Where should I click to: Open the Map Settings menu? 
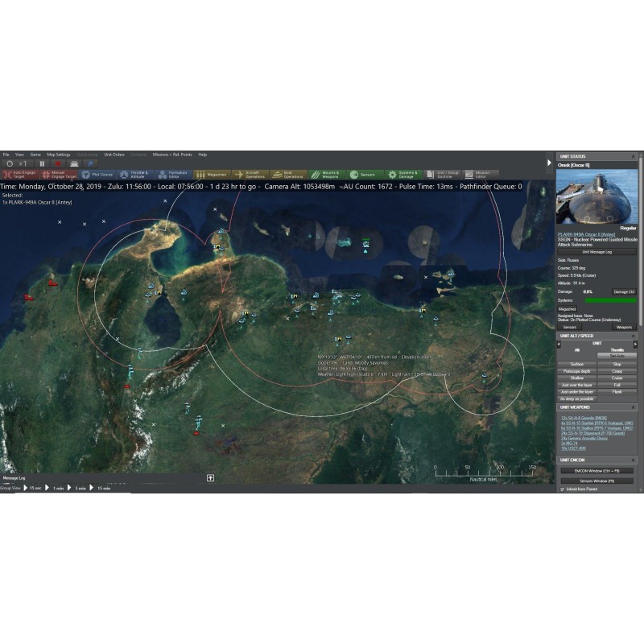(58, 154)
